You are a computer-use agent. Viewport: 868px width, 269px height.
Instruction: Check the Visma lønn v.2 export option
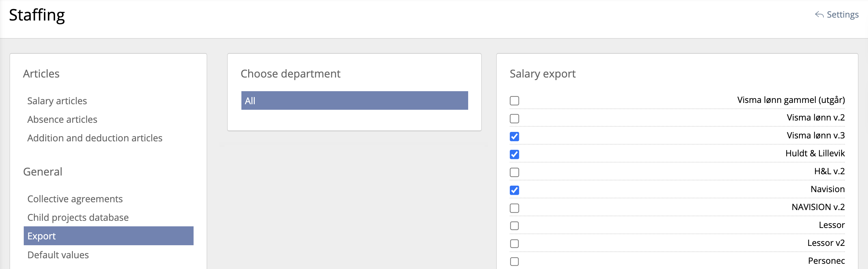coord(514,119)
